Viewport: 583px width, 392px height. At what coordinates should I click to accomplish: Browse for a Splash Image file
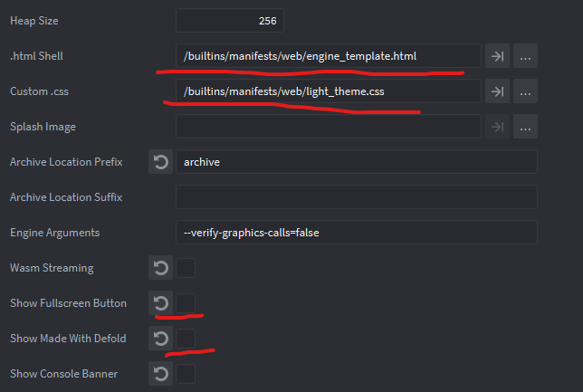point(526,127)
